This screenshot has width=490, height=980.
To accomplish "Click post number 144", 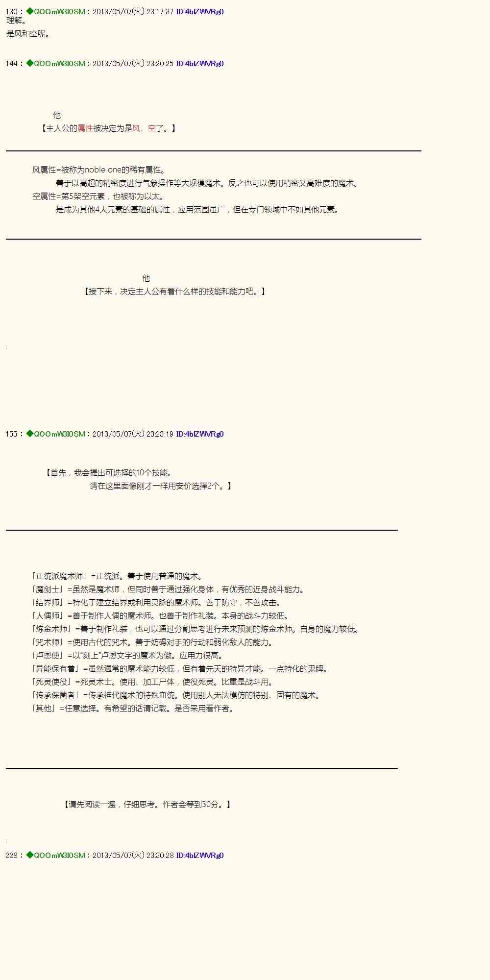I will 11,63.
